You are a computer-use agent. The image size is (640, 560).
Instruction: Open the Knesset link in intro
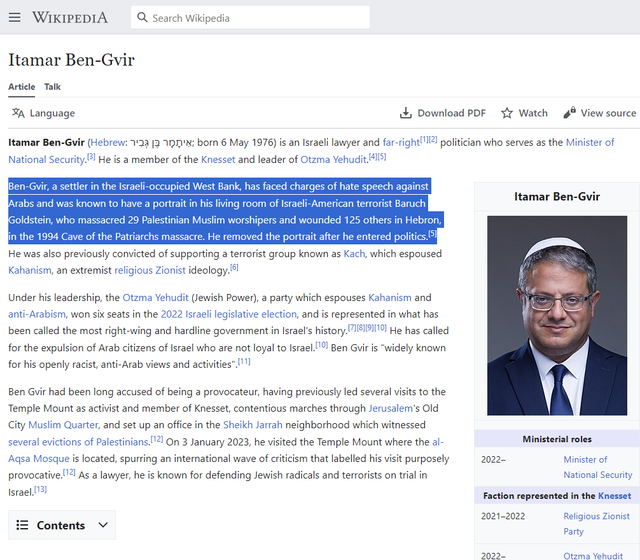pyautogui.click(x=218, y=160)
